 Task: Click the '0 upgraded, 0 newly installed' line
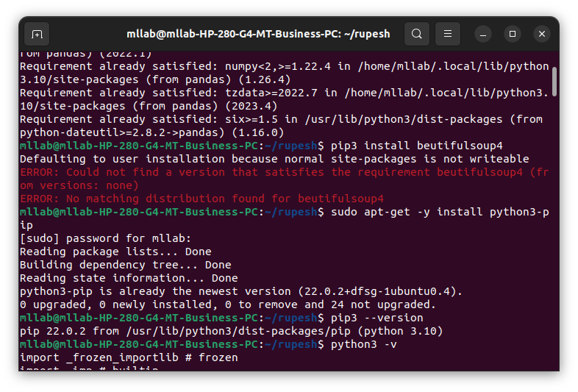(227, 304)
